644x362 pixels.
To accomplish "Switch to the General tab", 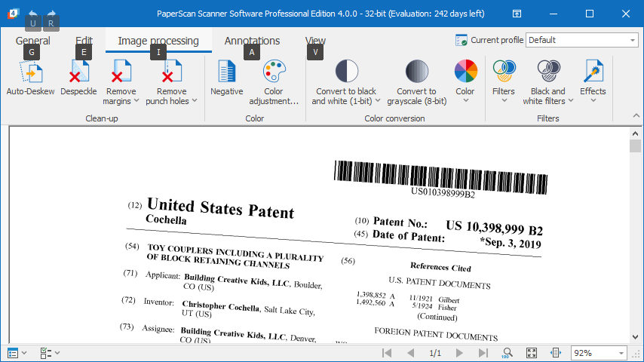I will (33, 41).
